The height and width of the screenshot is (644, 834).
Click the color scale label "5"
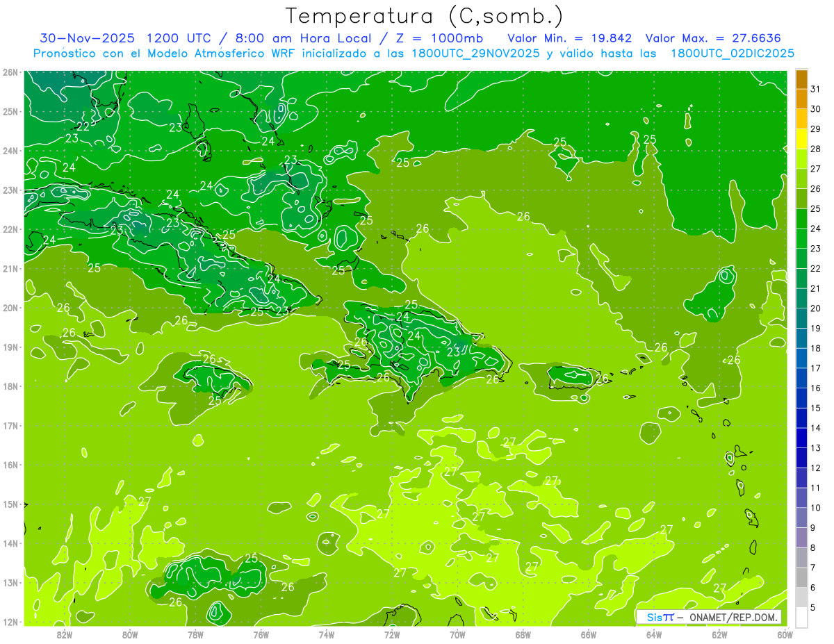point(813,607)
